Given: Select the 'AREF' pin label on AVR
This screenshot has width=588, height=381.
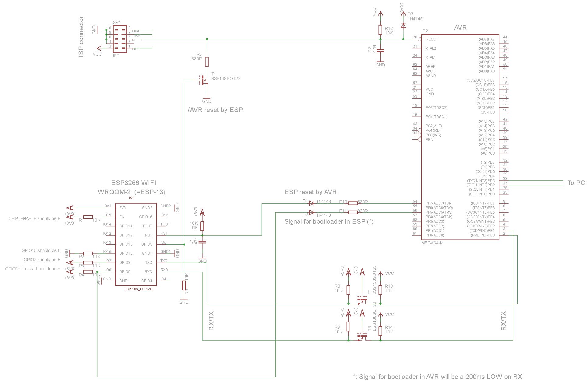Looking at the screenshot, I should (430, 67).
